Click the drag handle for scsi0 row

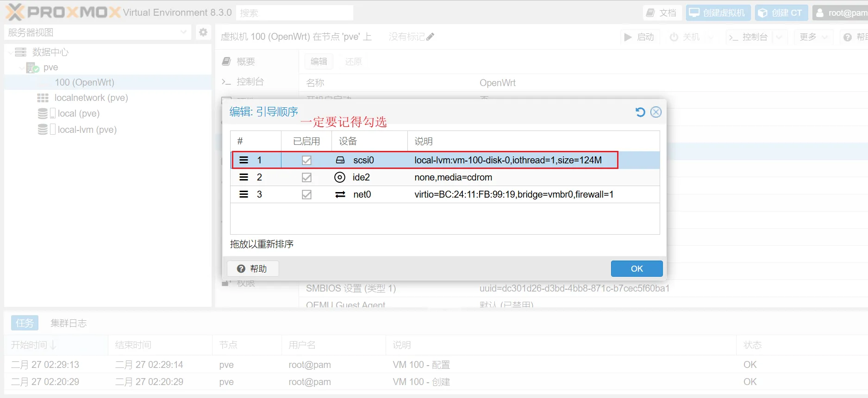[244, 160]
